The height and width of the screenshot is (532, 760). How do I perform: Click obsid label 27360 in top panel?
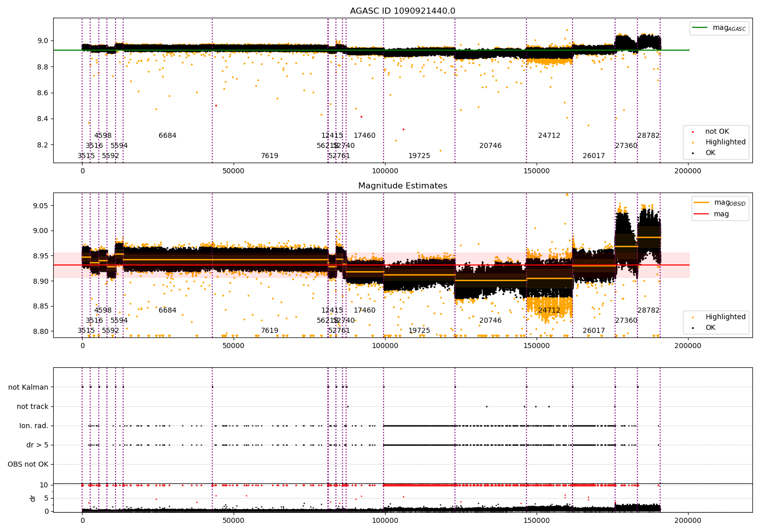click(x=626, y=146)
